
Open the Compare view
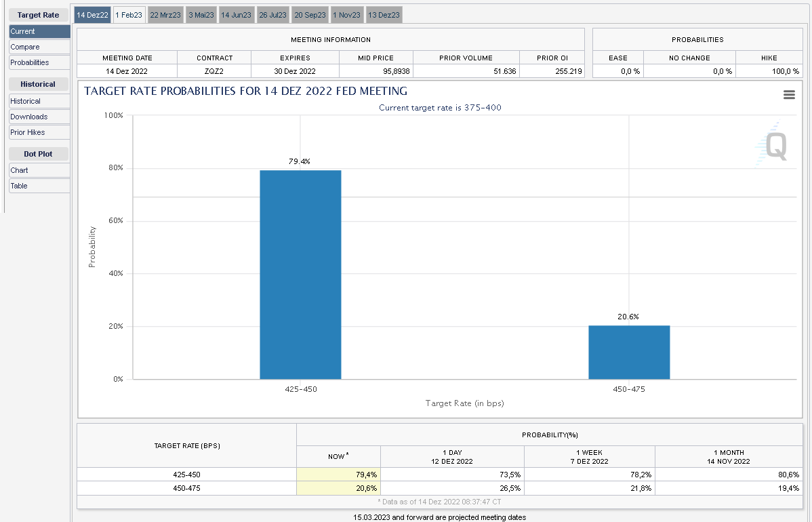(x=37, y=47)
